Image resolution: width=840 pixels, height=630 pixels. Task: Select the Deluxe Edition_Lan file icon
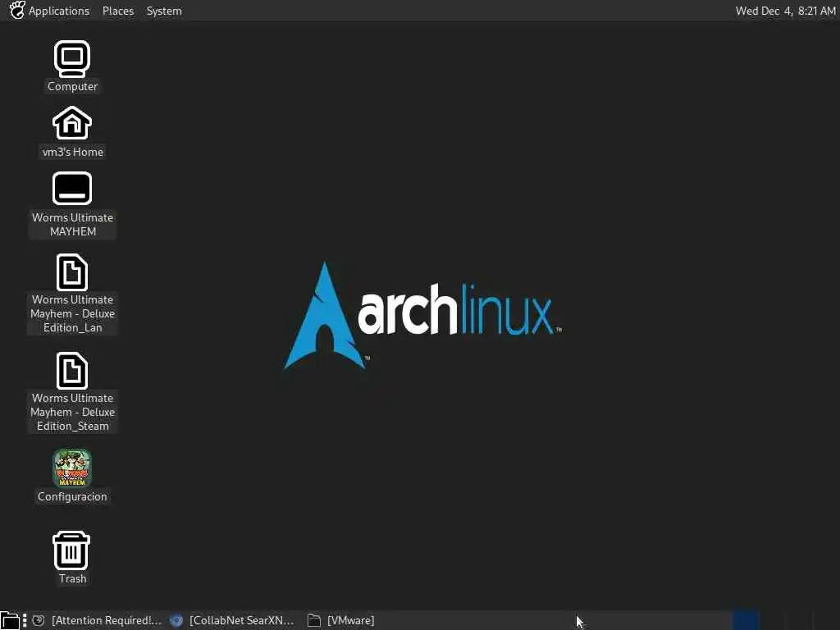pyautogui.click(x=72, y=272)
